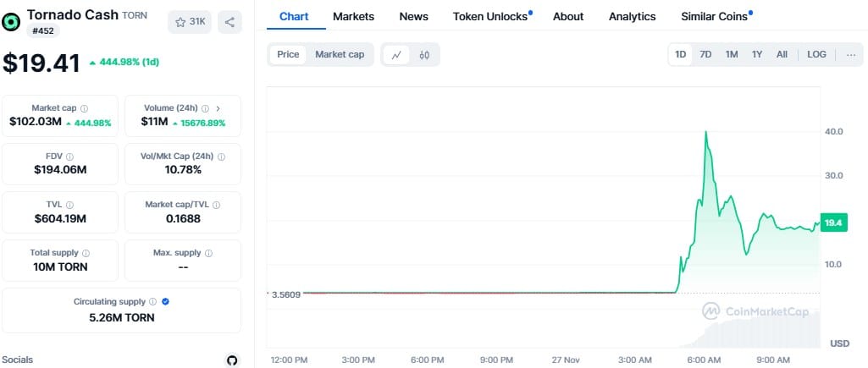Click the info icon next to Total supply
Image resolution: width=868 pixels, height=368 pixels.
click(x=86, y=253)
